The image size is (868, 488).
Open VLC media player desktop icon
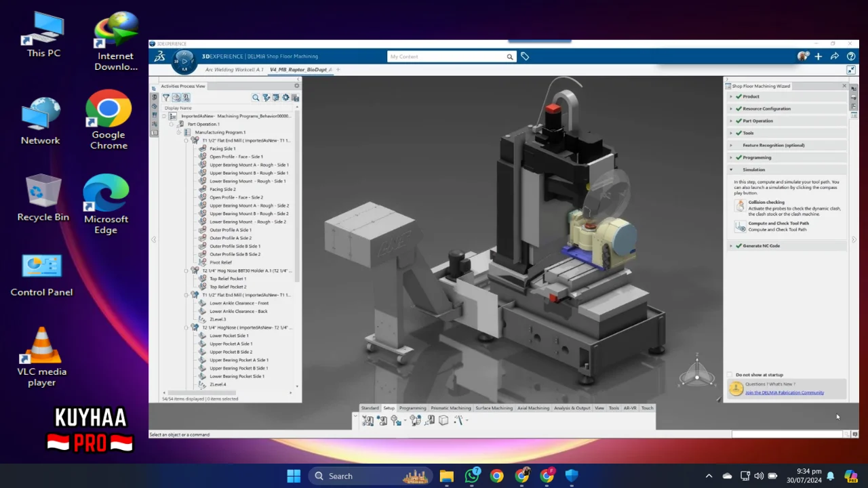point(42,357)
